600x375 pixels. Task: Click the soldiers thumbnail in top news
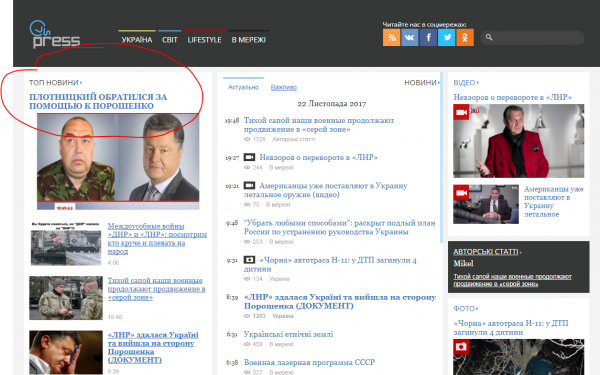[66, 298]
